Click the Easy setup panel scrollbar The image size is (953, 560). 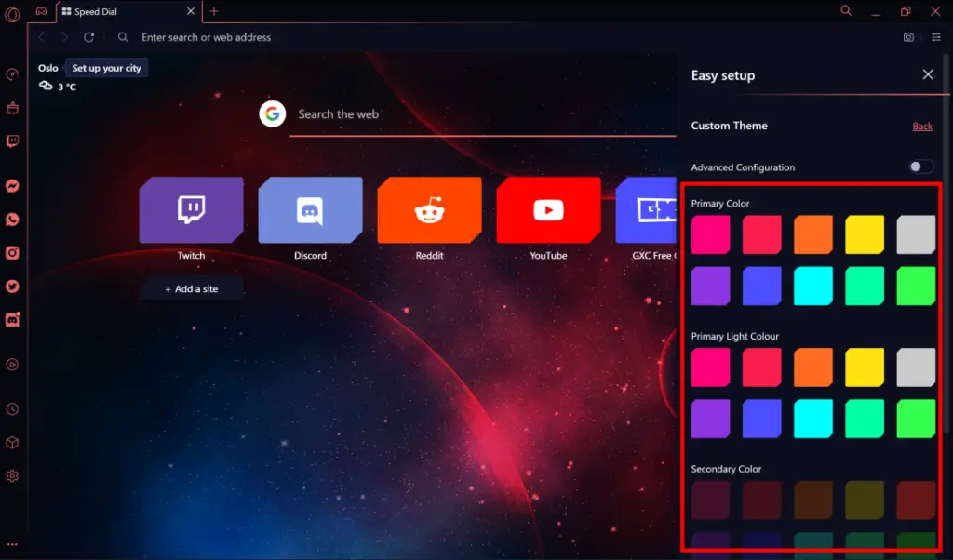(x=946, y=243)
